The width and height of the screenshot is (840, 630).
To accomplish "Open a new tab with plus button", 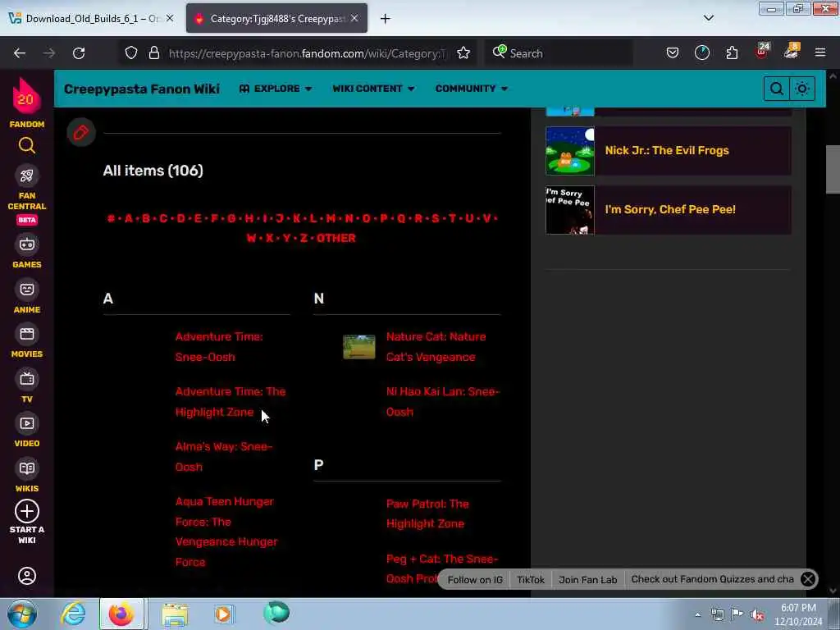I will tap(386, 19).
